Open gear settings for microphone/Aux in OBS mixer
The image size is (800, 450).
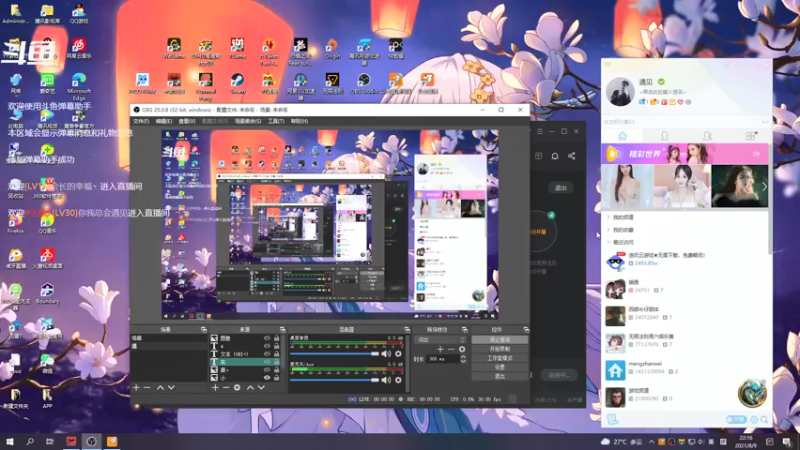(398, 380)
